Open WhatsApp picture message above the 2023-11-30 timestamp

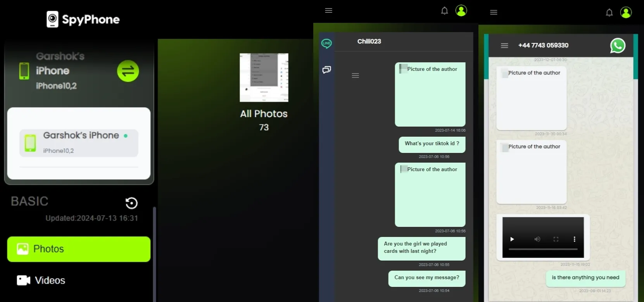pyautogui.click(x=532, y=98)
